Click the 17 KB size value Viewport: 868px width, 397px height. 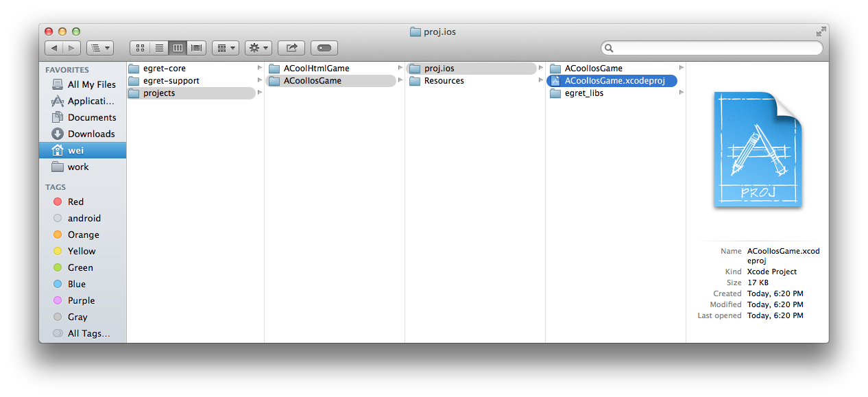(758, 282)
